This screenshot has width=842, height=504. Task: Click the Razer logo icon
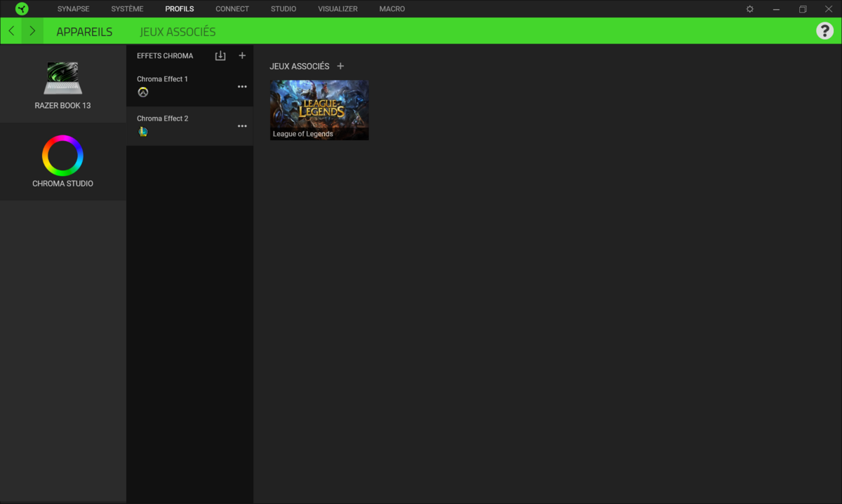[22, 9]
